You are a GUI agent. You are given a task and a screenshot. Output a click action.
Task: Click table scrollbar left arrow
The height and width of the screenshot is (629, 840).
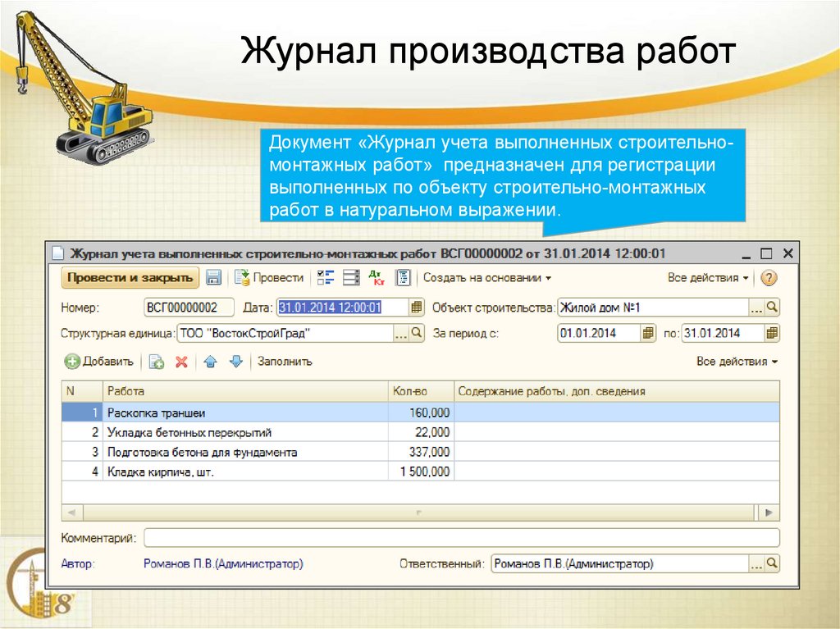[x=72, y=513]
